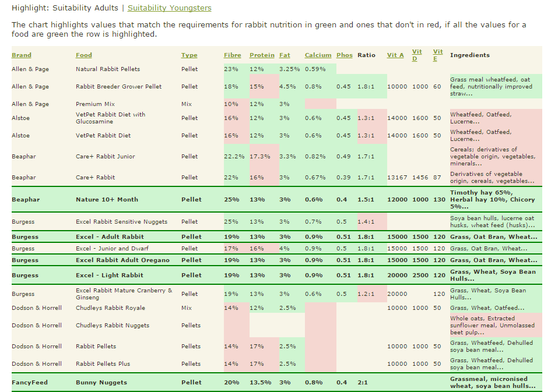The image size is (551, 392).
Task: Sort table by Food column
Action: click(x=83, y=55)
